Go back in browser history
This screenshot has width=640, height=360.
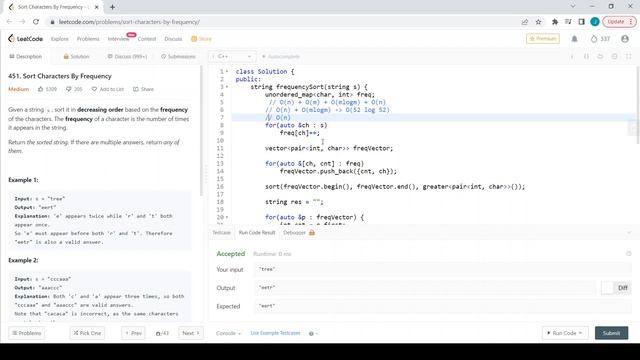pos(9,22)
